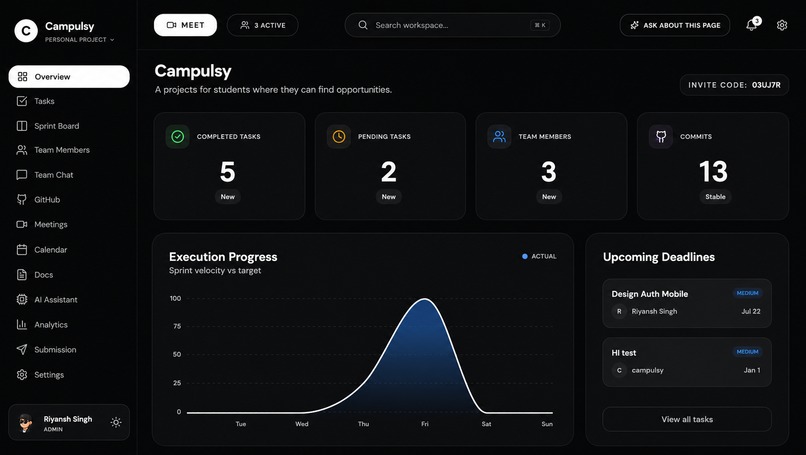Click the search magnifier icon
This screenshot has width=806, height=455.
[363, 25]
